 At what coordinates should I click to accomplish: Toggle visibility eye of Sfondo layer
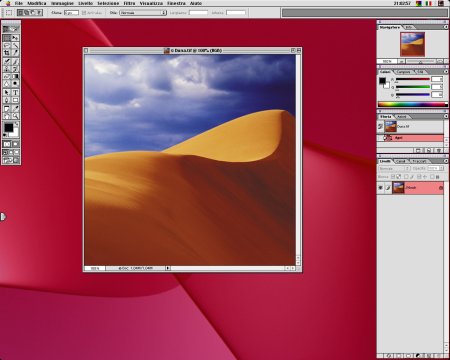pyautogui.click(x=380, y=188)
